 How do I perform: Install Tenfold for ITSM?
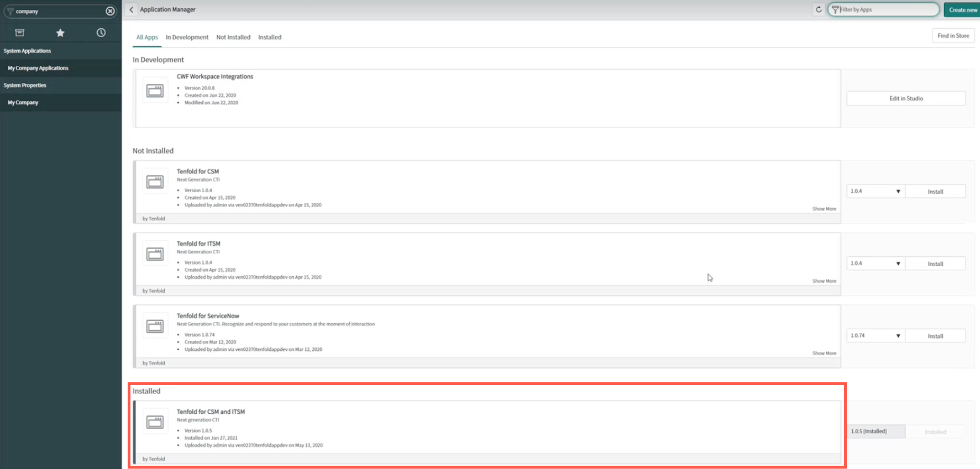click(935, 264)
